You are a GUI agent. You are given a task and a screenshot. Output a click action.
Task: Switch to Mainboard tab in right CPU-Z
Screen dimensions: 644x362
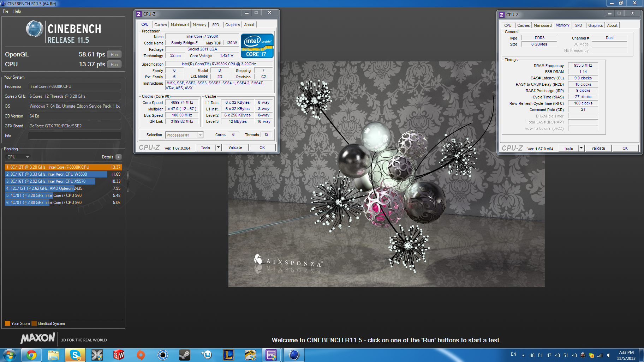(x=543, y=25)
